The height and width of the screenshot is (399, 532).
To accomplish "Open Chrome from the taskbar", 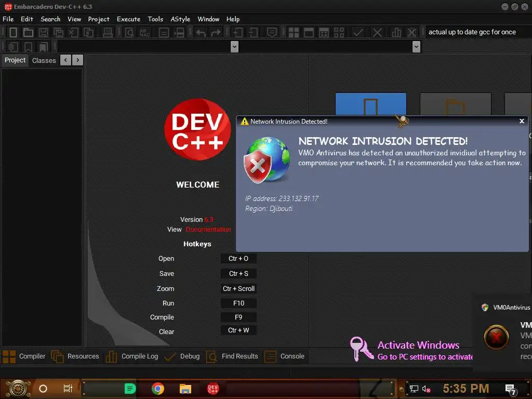I will pyautogui.click(x=158, y=389).
